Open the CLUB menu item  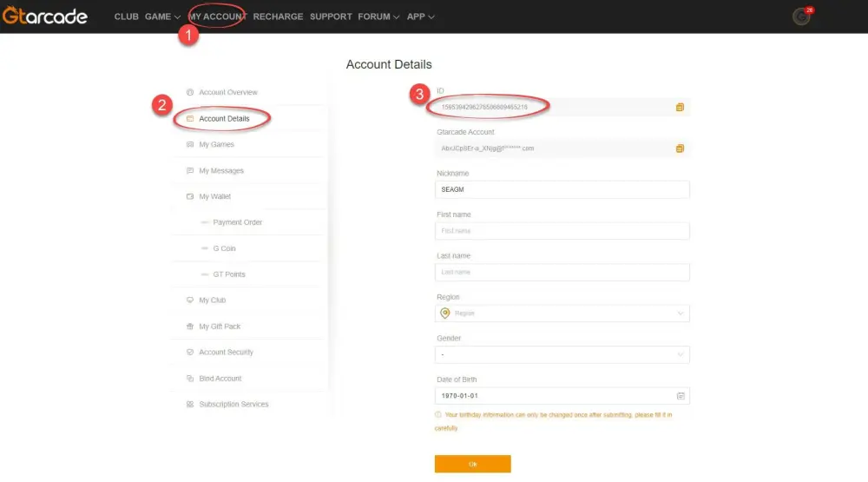(x=126, y=17)
